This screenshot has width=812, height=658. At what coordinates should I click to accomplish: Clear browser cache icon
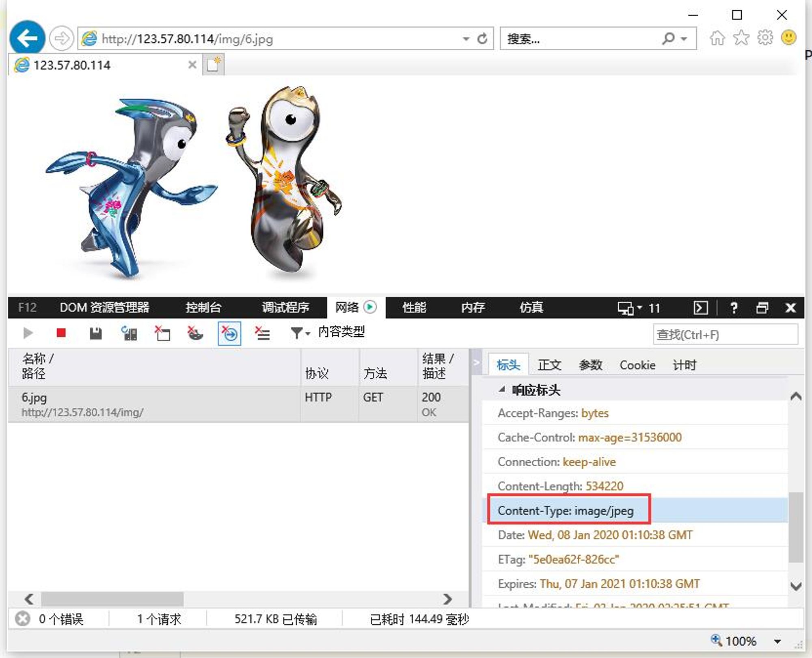tap(162, 333)
